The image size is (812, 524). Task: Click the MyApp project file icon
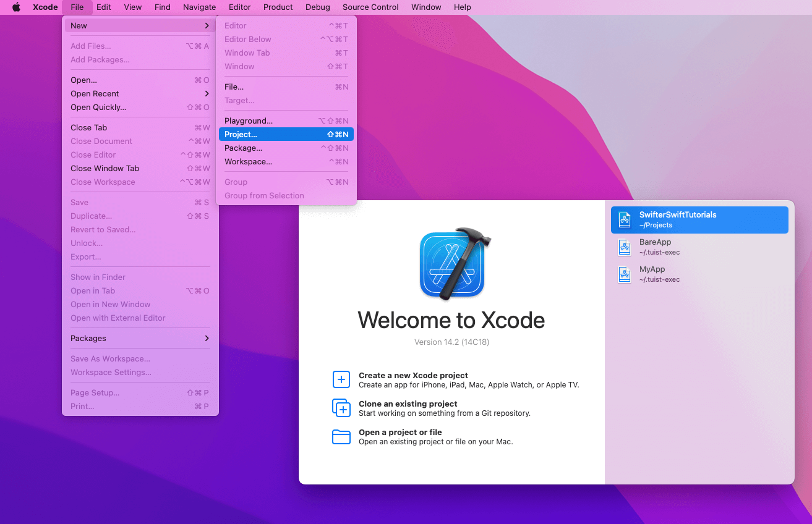click(x=625, y=274)
